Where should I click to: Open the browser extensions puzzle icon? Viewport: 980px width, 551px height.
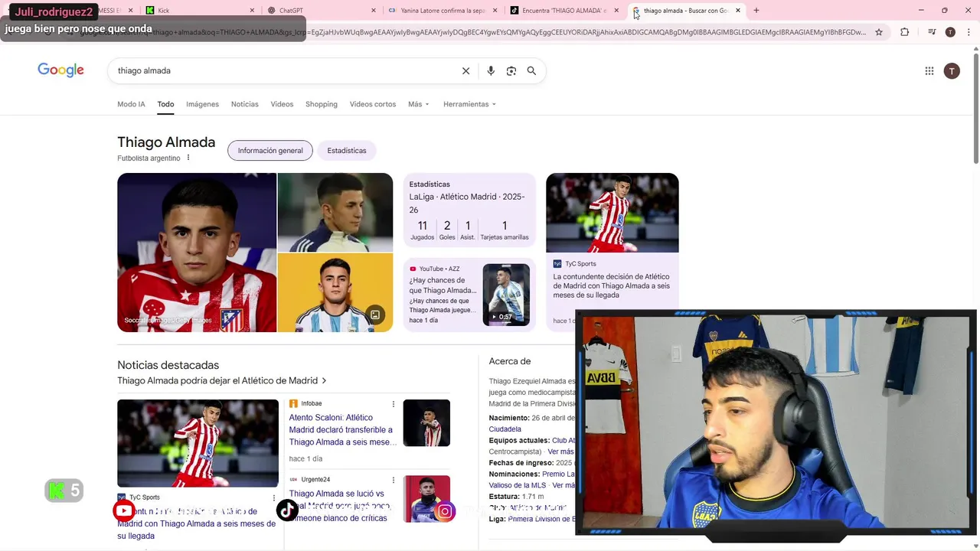904,32
